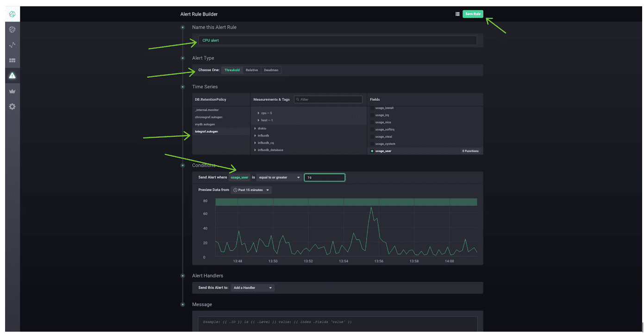This screenshot has width=644, height=334.
Task: Select the Deadman alert type
Action: click(x=271, y=70)
